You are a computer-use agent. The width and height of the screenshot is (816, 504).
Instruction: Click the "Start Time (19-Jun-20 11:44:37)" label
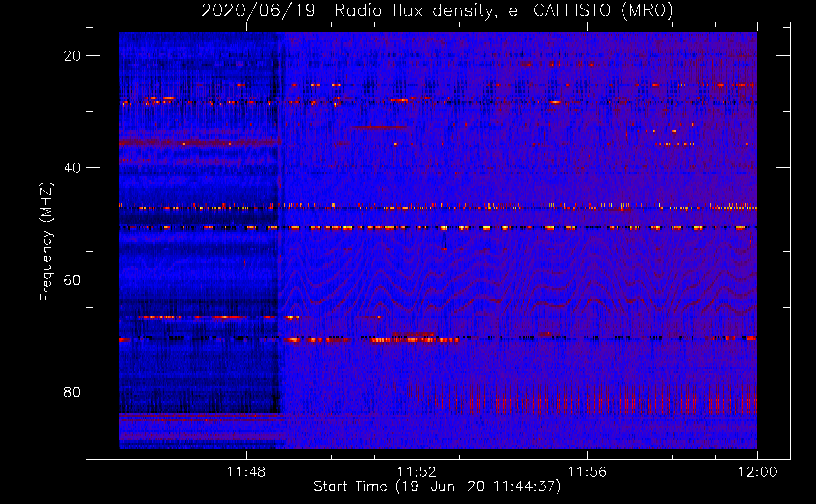pos(437,487)
